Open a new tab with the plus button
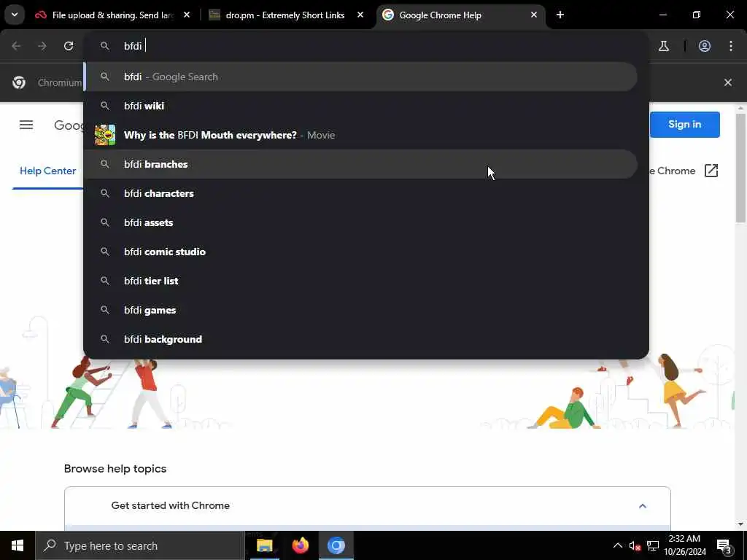The width and height of the screenshot is (747, 560). pyautogui.click(x=560, y=15)
